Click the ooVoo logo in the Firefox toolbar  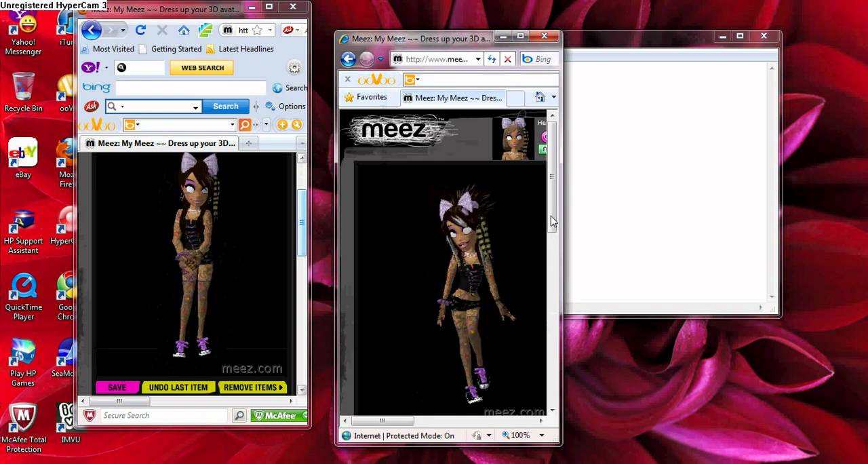(x=98, y=125)
